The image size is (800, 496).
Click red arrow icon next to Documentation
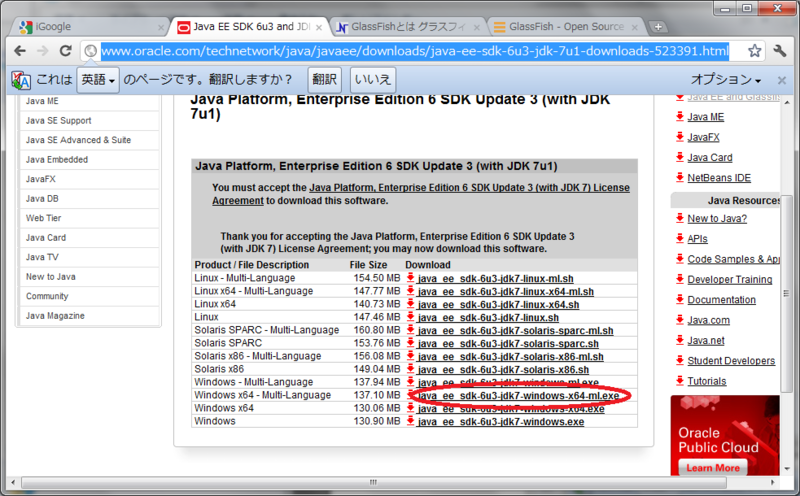pos(680,300)
